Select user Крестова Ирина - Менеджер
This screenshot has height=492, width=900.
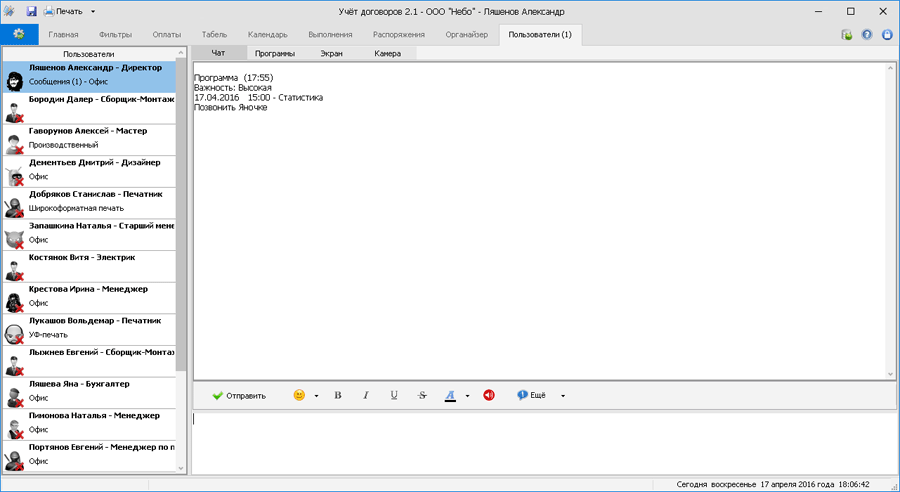(89, 297)
